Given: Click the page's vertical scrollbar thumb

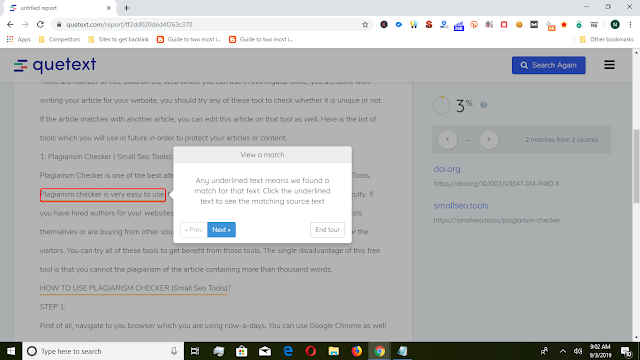Looking at the screenshot, I should point(636,166).
